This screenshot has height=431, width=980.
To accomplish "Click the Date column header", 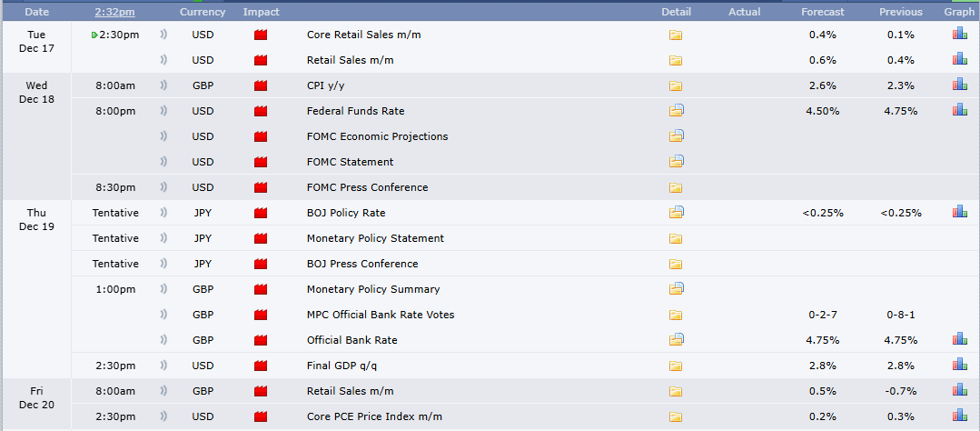I will pyautogui.click(x=35, y=12).
